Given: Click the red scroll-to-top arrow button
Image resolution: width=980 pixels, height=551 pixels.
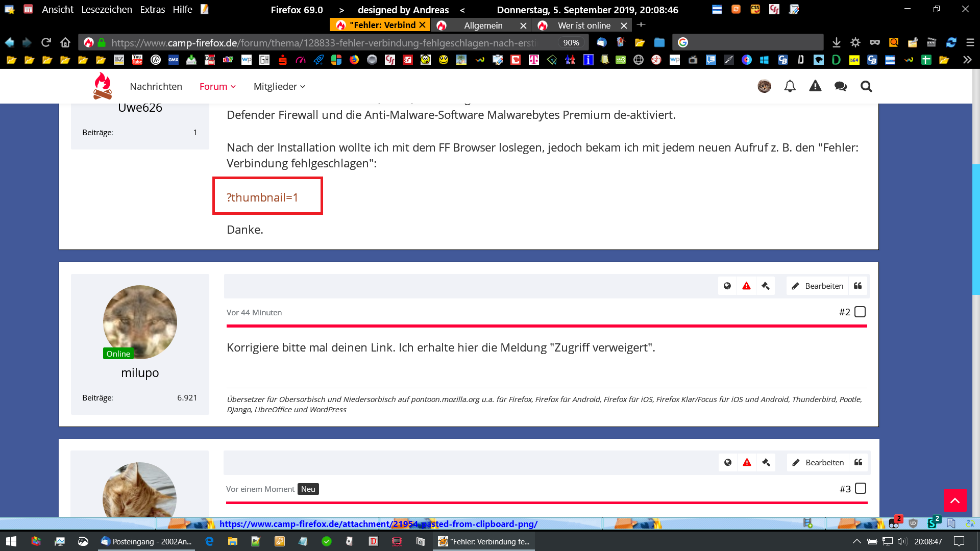Looking at the screenshot, I should click(955, 500).
